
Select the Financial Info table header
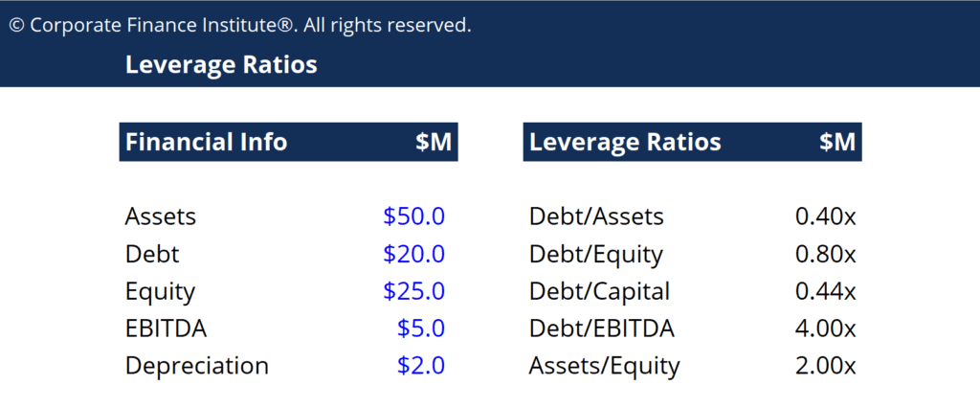pyautogui.click(x=207, y=143)
